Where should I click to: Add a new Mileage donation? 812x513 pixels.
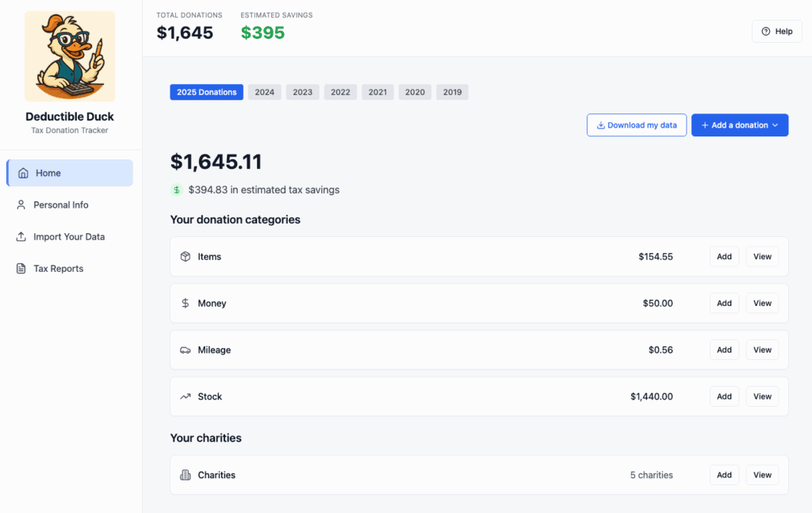click(724, 350)
